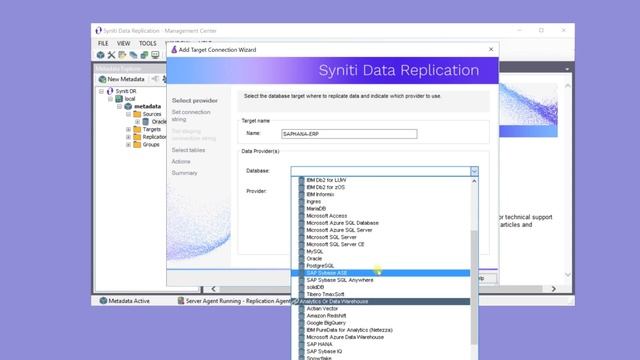The width and height of the screenshot is (640, 360).
Task: Click left arrow of main horizontal scrollbar
Action: coord(213,289)
